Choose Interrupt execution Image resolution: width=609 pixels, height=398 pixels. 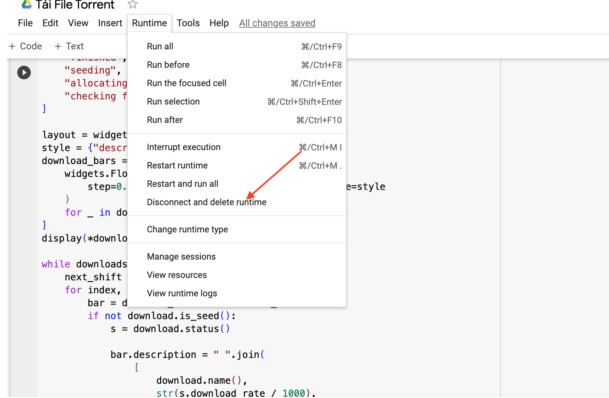[x=237, y=147]
